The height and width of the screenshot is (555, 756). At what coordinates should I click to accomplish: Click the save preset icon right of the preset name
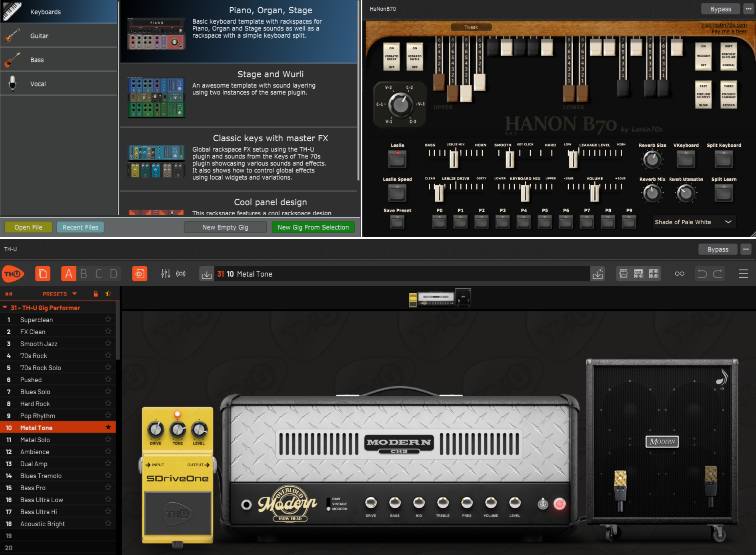pos(598,274)
